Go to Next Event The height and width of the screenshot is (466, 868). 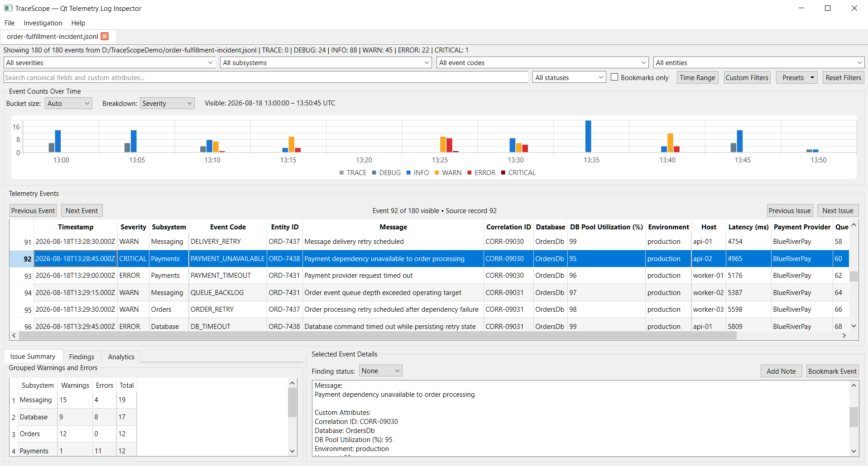click(82, 210)
